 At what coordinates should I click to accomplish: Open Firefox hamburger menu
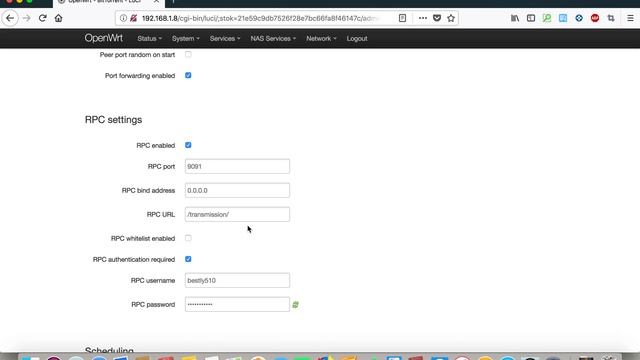coord(630,18)
